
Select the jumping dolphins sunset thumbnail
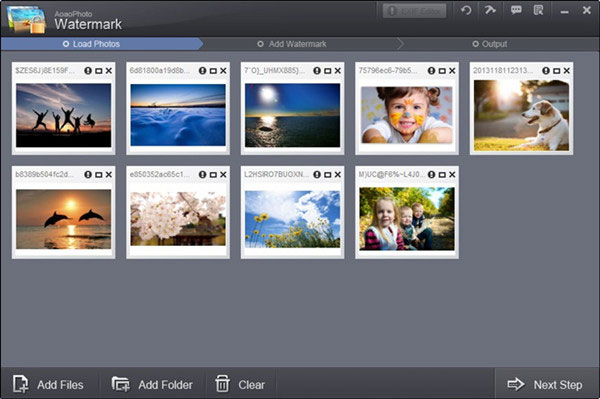[64, 219]
